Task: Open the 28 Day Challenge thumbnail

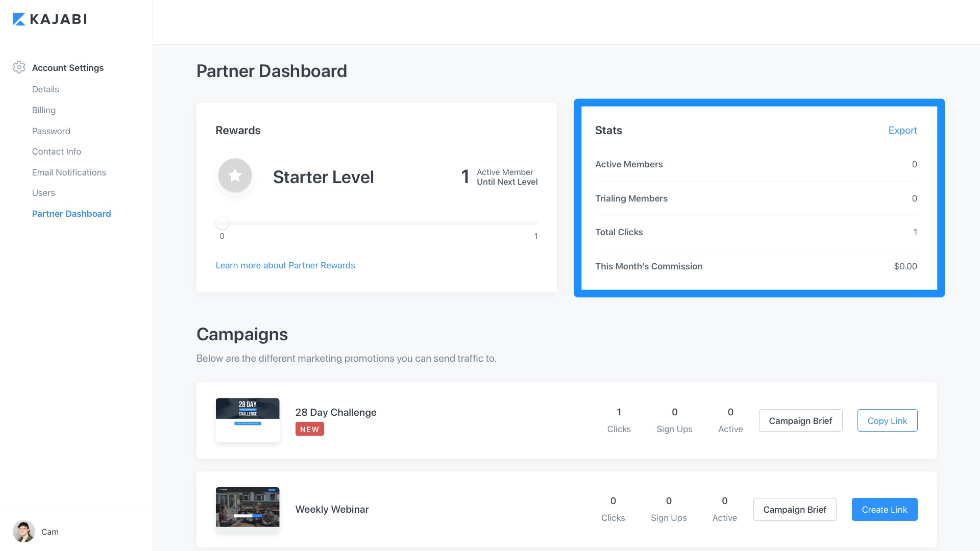Action: pyautogui.click(x=248, y=419)
